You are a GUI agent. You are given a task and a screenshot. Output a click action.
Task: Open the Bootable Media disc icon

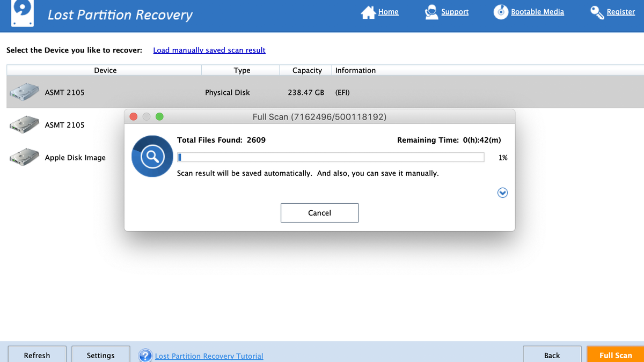point(500,11)
